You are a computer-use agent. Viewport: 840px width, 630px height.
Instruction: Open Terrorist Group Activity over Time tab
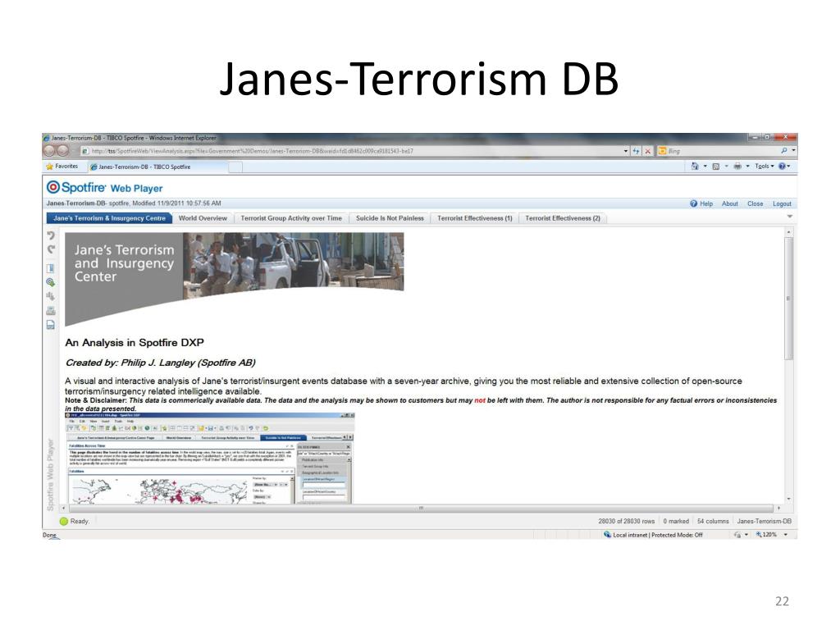click(291, 218)
